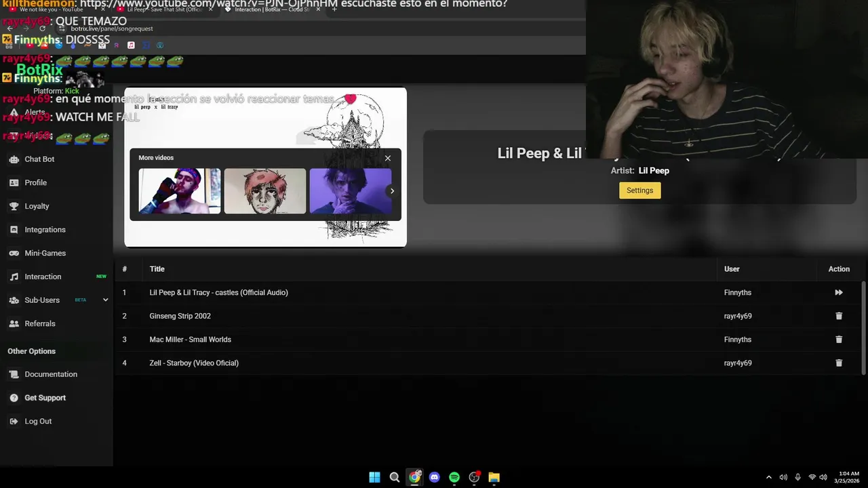Viewport: 868px width, 488px height.
Task: Open Windows taskbar Search
Action: coord(395,477)
